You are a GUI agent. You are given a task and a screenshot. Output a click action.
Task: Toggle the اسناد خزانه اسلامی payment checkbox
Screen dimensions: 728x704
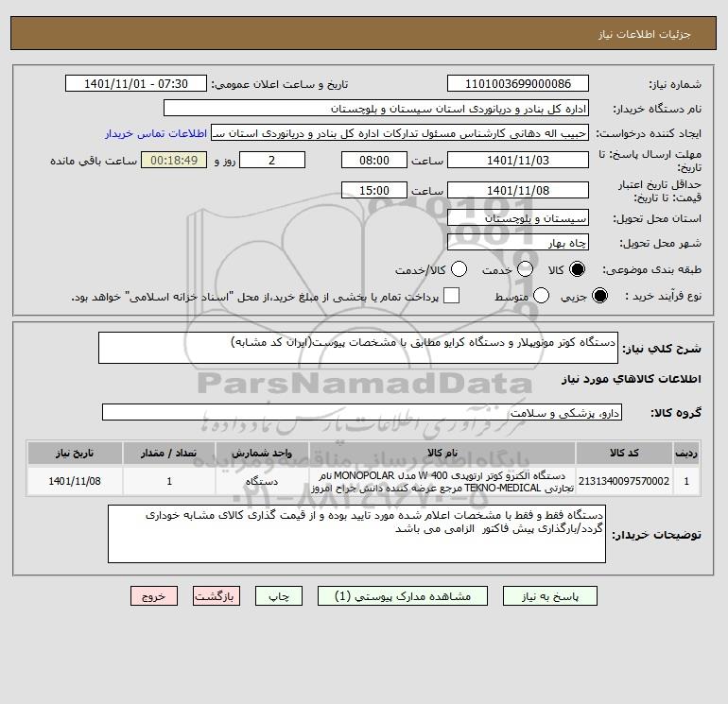[451, 296]
